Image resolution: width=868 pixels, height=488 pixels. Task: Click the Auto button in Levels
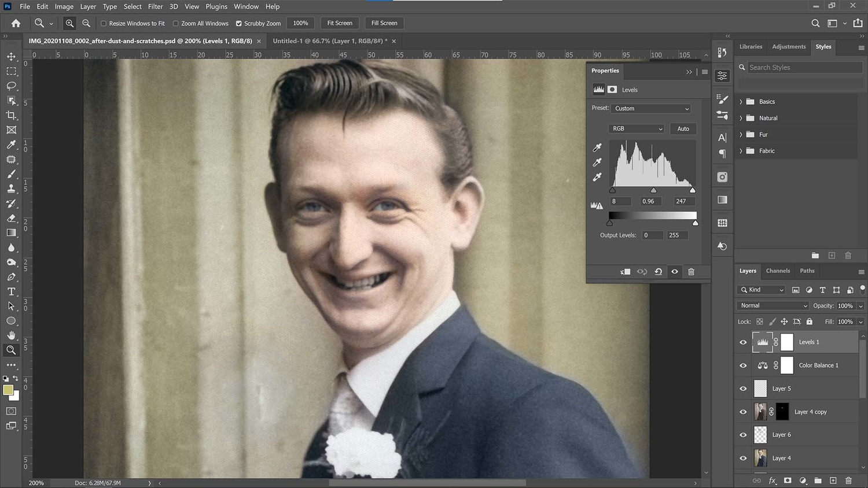click(683, 128)
